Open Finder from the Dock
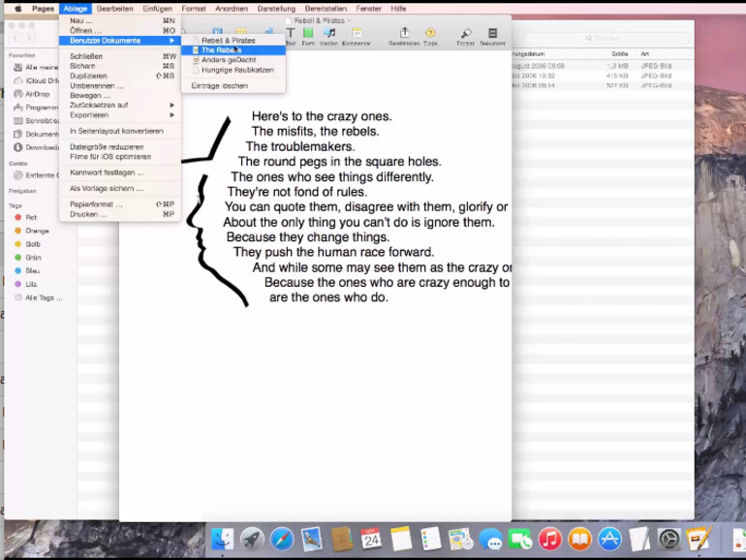The image size is (746, 560). [x=222, y=539]
